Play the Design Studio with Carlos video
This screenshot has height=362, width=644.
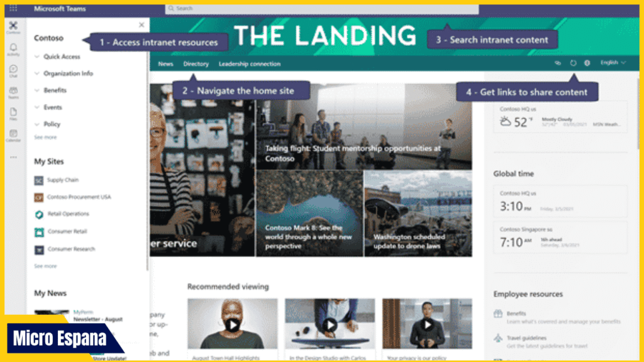[x=330, y=325]
